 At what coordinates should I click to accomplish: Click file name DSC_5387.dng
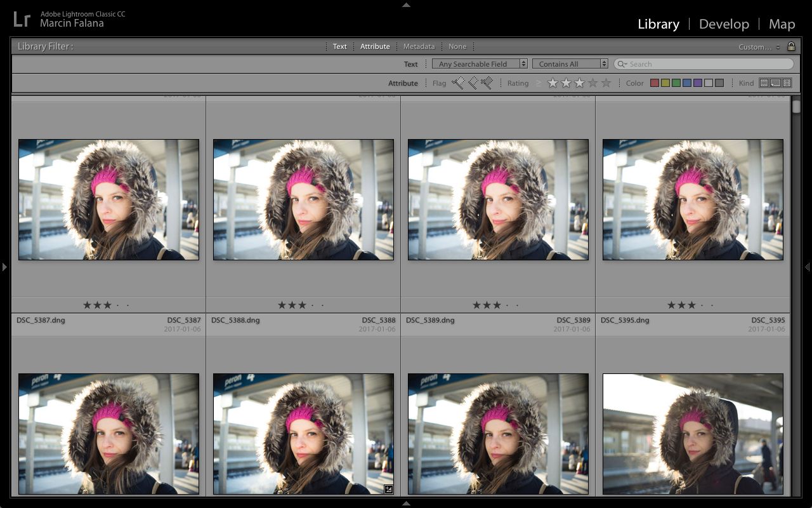click(x=41, y=320)
